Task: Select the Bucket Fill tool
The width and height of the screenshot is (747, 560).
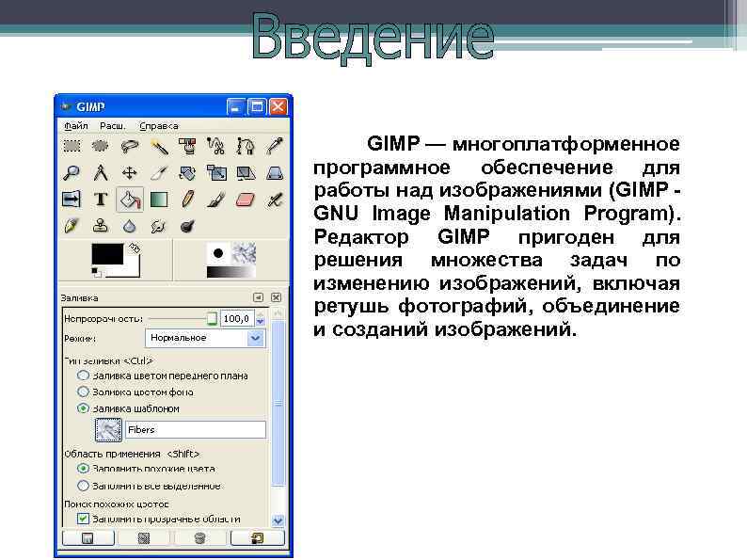Action: 130,200
